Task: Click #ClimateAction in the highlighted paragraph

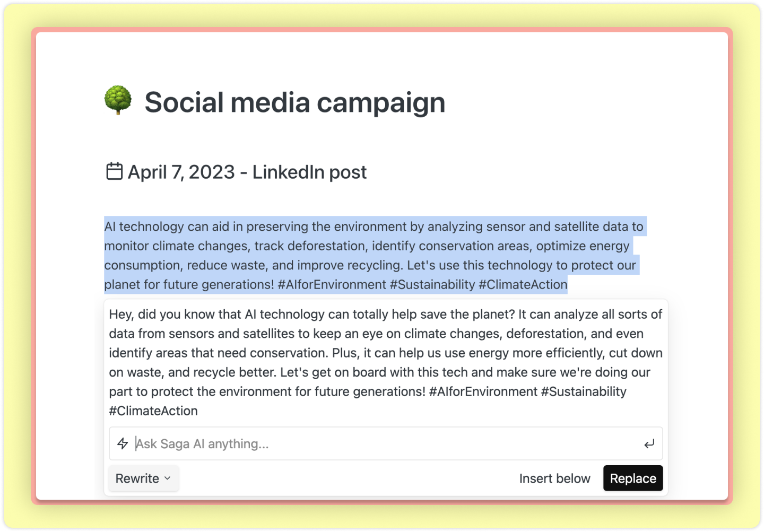Action: point(523,285)
